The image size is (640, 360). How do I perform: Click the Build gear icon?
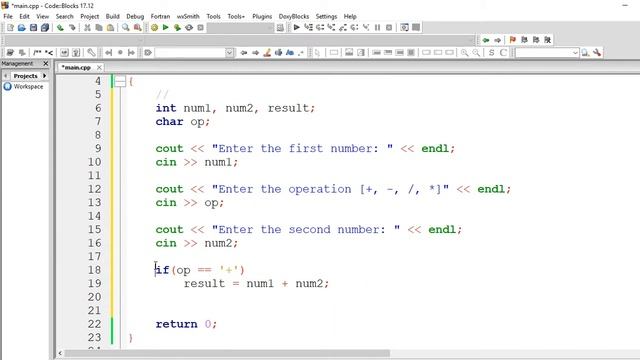(x=154, y=27)
